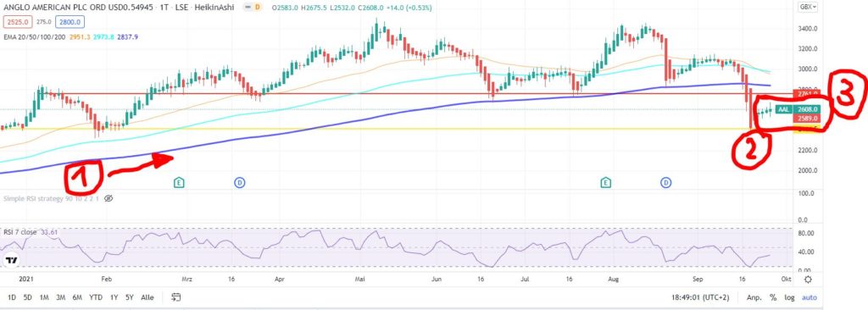Show the hidden Simple RSI strategy indicator
The width and height of the screenshot is (868, 310).
coord(108,197)
